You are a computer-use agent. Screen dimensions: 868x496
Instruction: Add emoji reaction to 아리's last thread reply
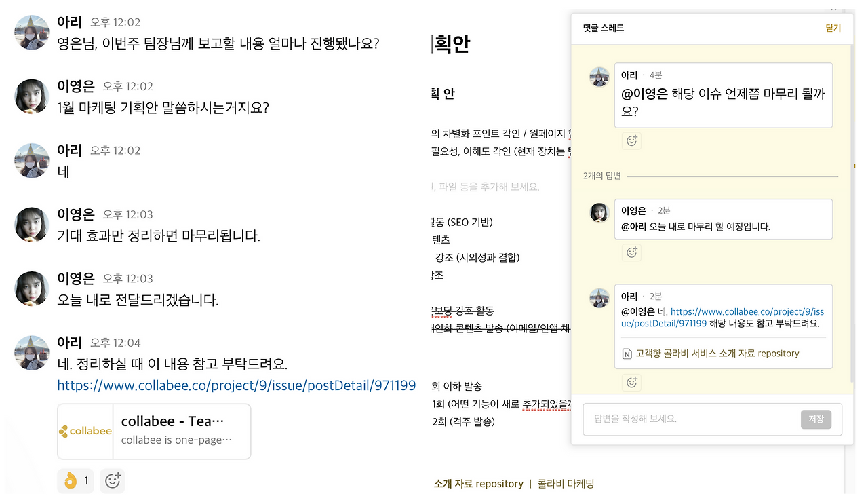(631, 382)
